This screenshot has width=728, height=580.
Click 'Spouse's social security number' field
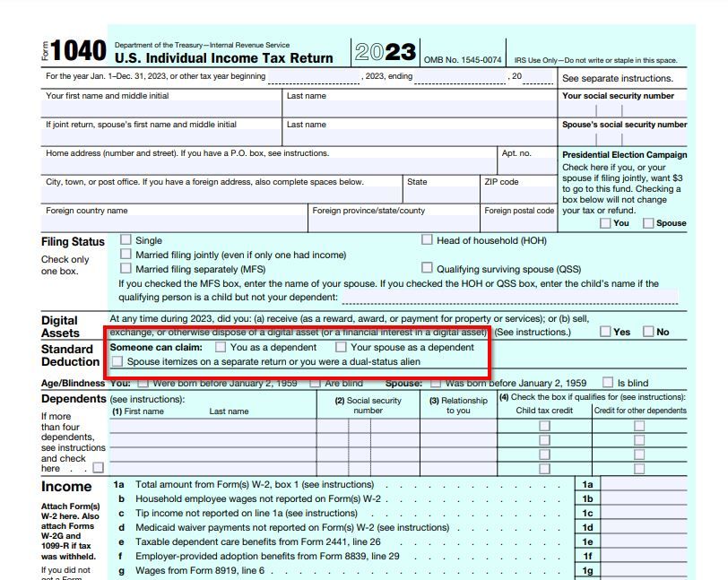(x=622, y=138)
